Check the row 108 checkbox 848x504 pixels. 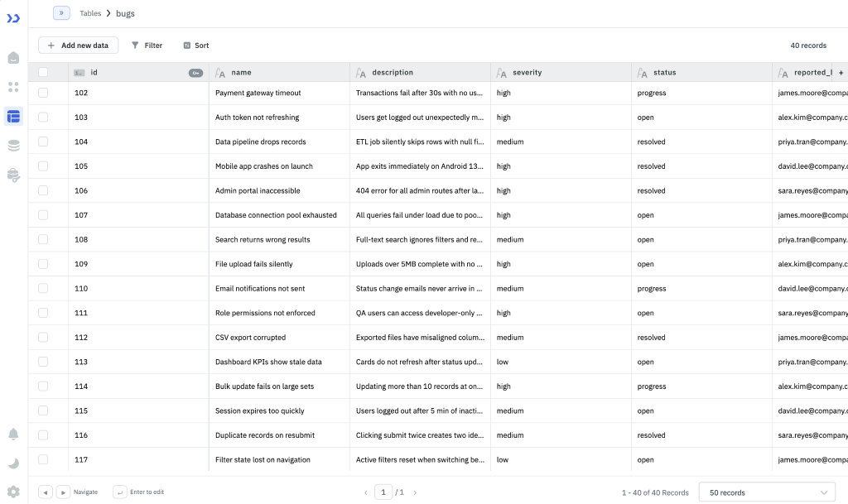(x=43, y=239)
